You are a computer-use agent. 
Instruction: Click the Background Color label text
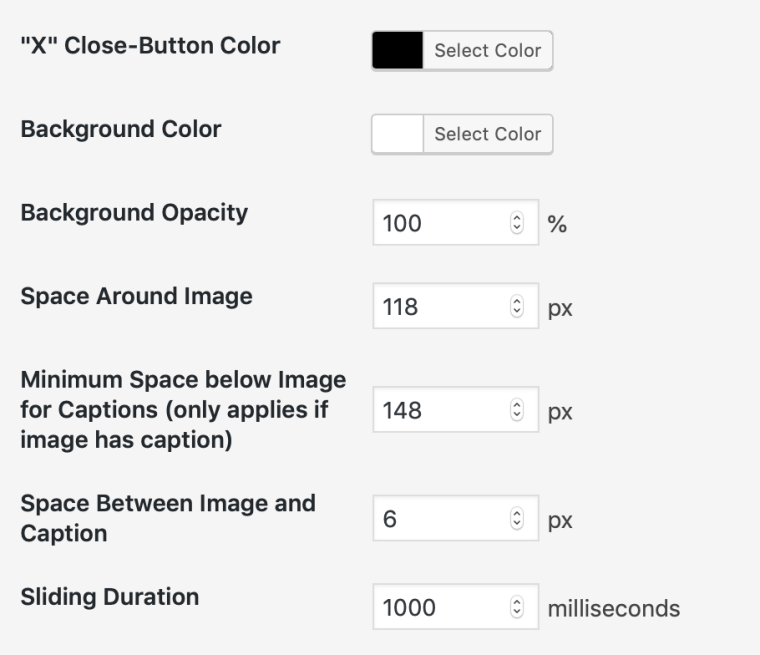tap(121, 129)
